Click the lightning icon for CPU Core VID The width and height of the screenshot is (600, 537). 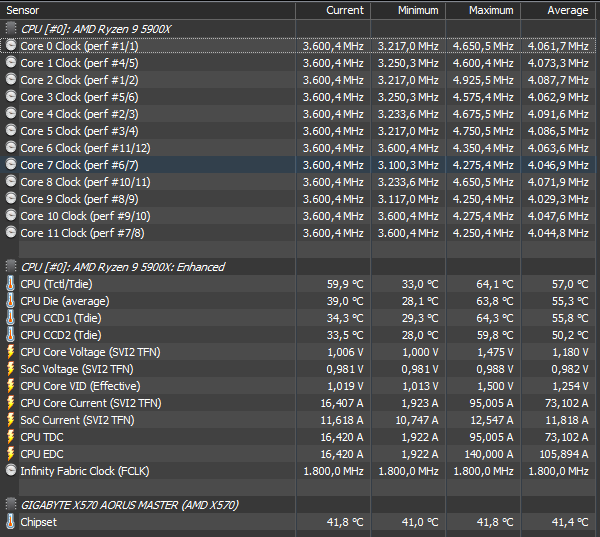11,386
